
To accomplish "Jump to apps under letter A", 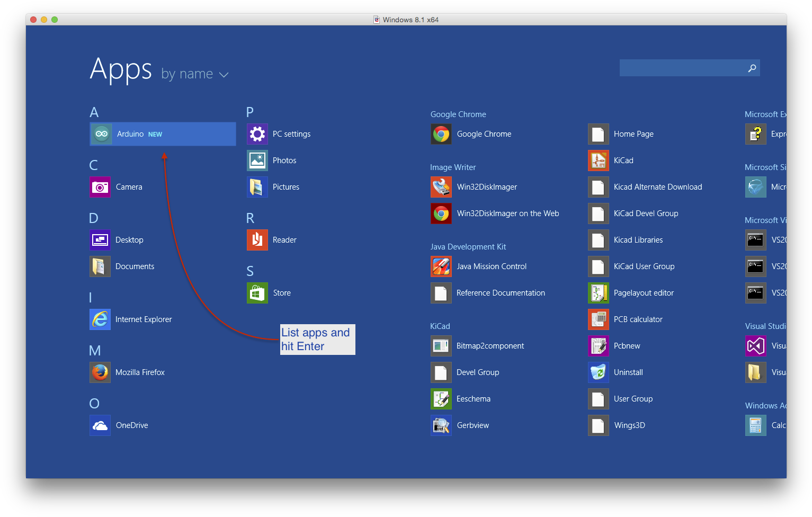I will click(94, 112).
